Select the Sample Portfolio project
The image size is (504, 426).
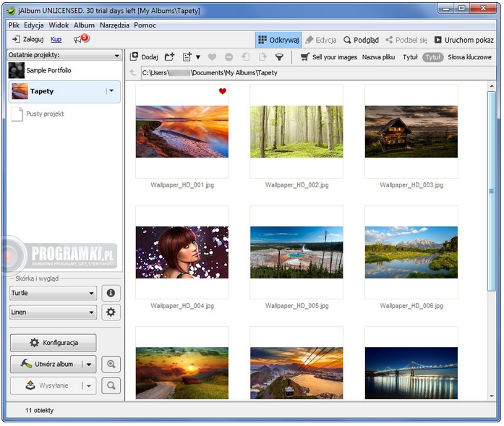tap(64, 70)
